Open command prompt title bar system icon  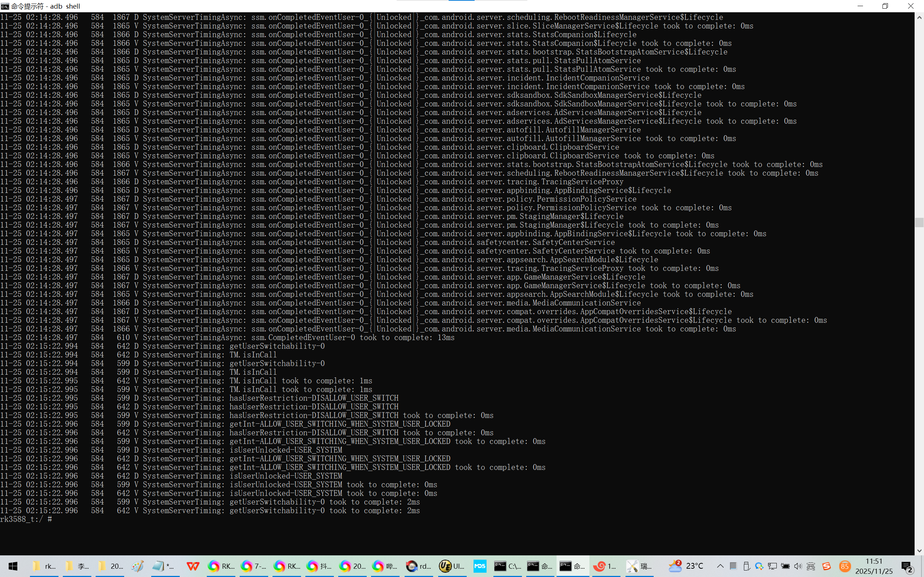coord(5,6)
